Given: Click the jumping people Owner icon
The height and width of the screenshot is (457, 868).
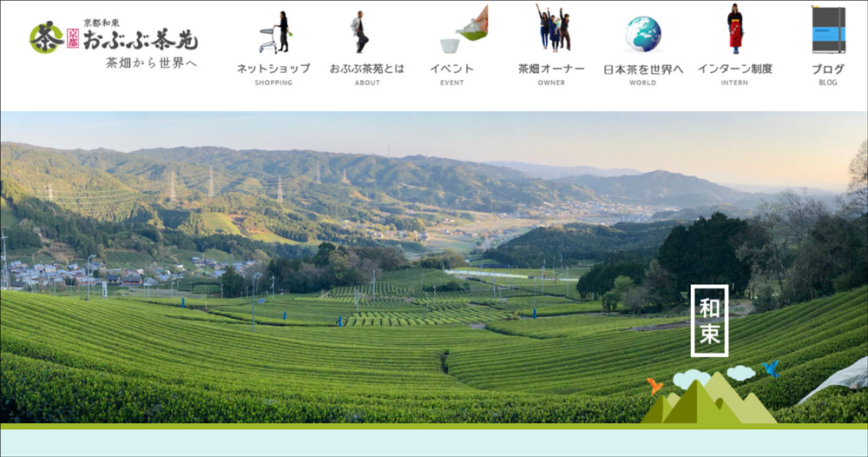Looking at the screenshot, I should pyautogui.click(x=552, y=30).
